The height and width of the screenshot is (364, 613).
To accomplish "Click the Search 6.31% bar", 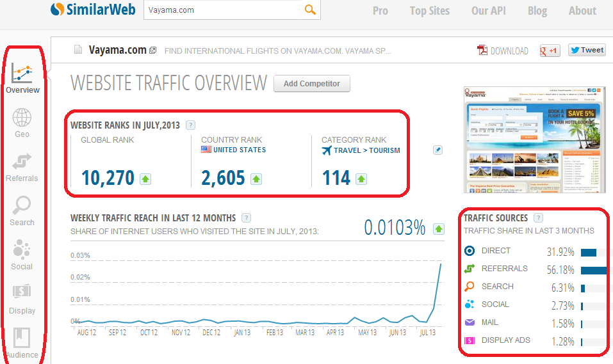I will pyautogui.click(x=583, y=289).
